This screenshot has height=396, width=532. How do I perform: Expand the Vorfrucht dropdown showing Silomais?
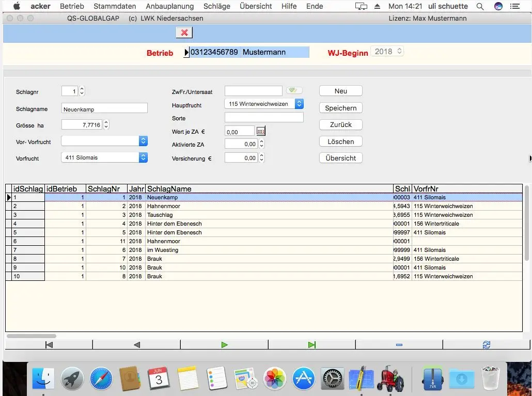pos(143,158)
